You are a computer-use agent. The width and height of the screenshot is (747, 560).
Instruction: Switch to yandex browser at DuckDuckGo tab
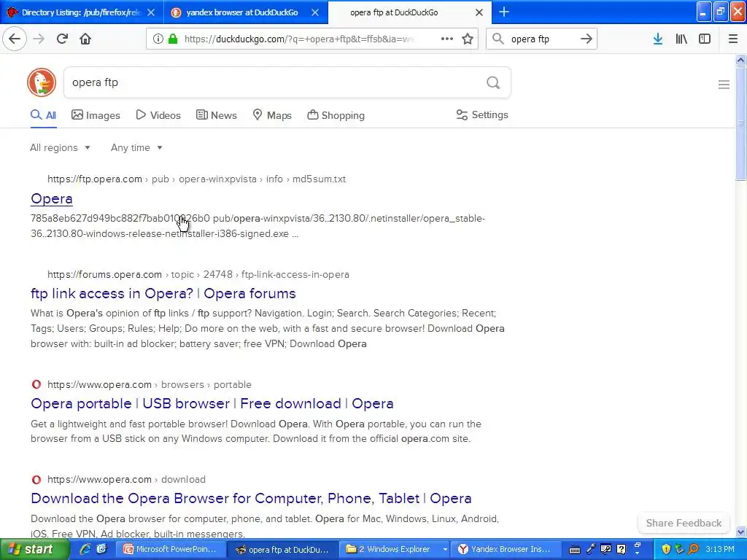point(242,12)
